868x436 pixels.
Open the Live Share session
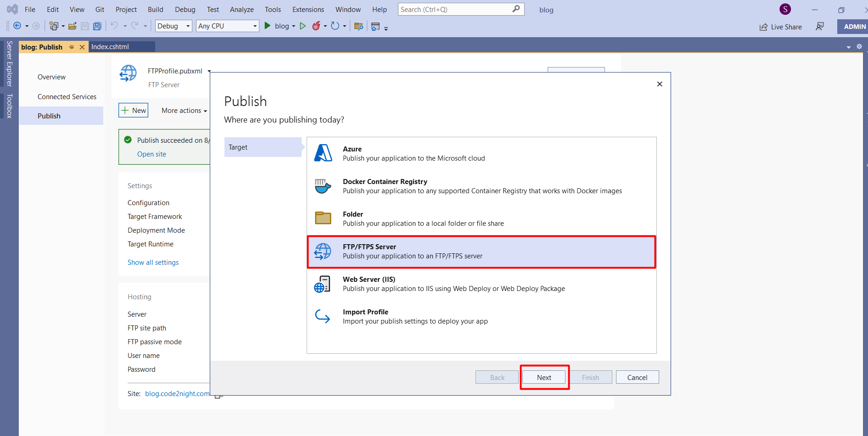point(781,27)
